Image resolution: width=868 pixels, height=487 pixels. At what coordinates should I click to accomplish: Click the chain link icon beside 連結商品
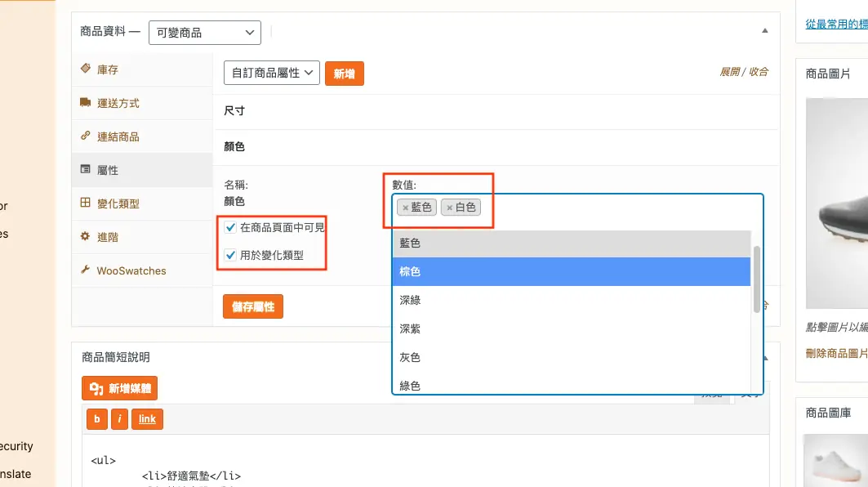pyautogui.click(x=85, y=136)
